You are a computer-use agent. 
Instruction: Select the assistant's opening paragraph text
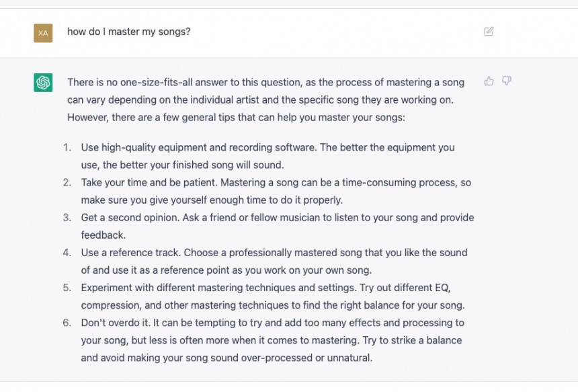click(265, 100)
